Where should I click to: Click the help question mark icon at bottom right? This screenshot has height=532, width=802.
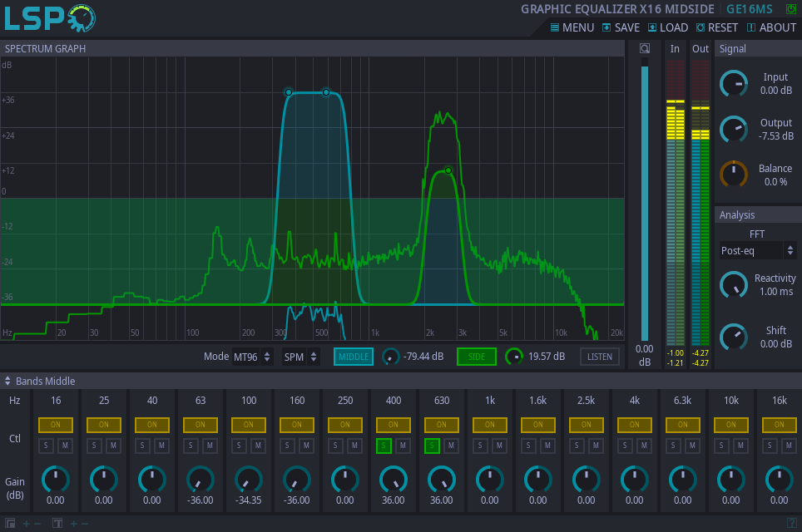(791, 524)
